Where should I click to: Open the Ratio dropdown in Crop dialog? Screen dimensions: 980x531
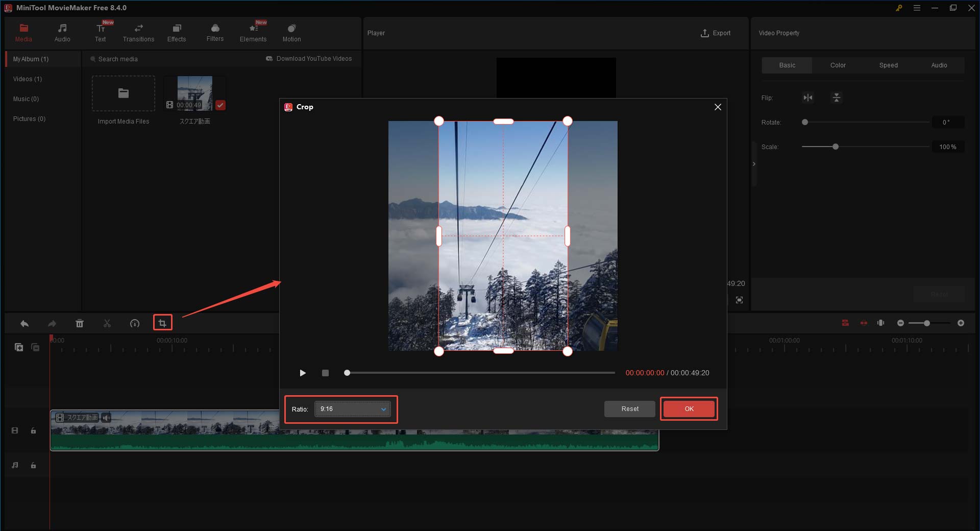352,409
